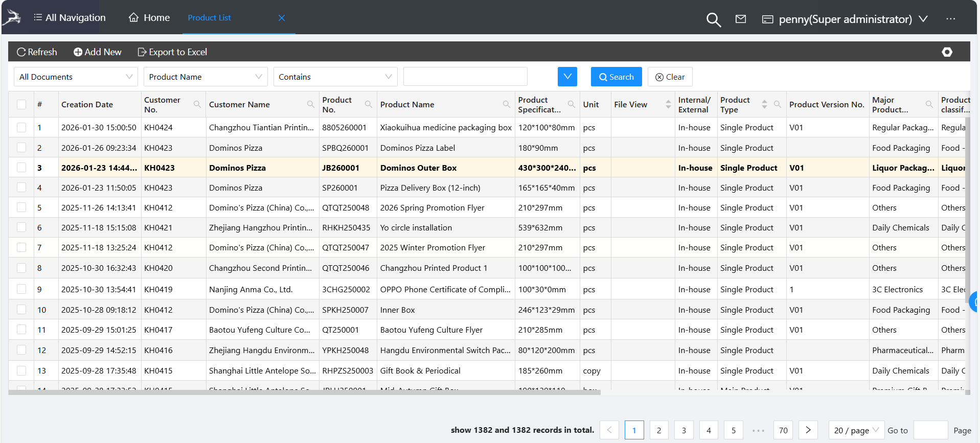Toggle the select-all header checkbox
Screen dimensions: 980x443
21,104
